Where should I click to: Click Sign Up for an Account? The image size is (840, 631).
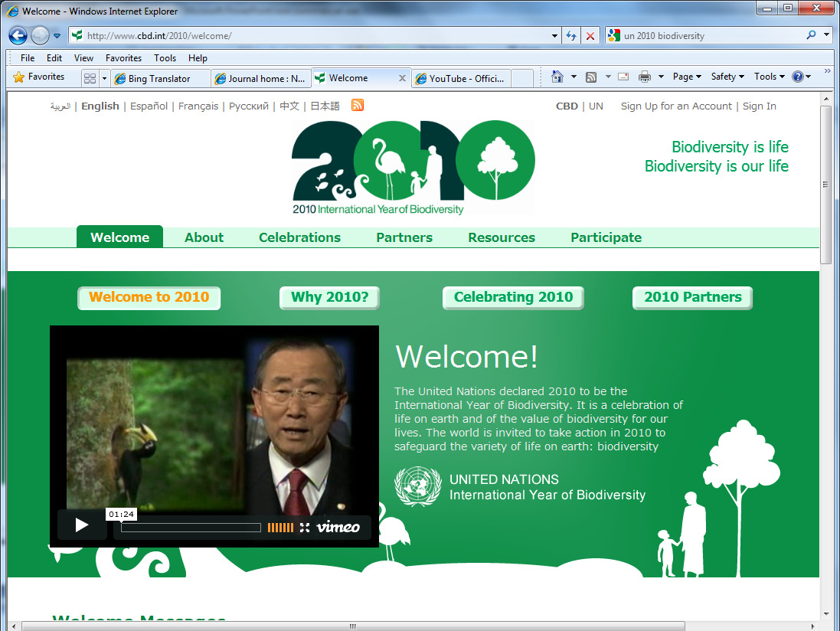point(676,106)
